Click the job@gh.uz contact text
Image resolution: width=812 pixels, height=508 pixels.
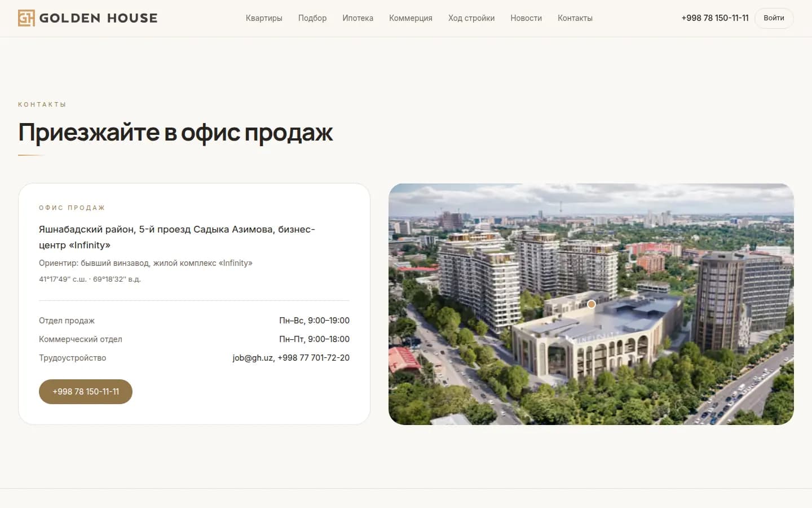pos(253,358)
